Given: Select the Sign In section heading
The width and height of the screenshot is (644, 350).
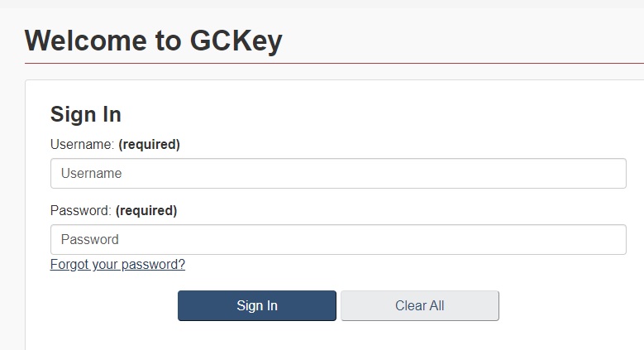Looking at the screenshot, I should click(x=85, y=114).
